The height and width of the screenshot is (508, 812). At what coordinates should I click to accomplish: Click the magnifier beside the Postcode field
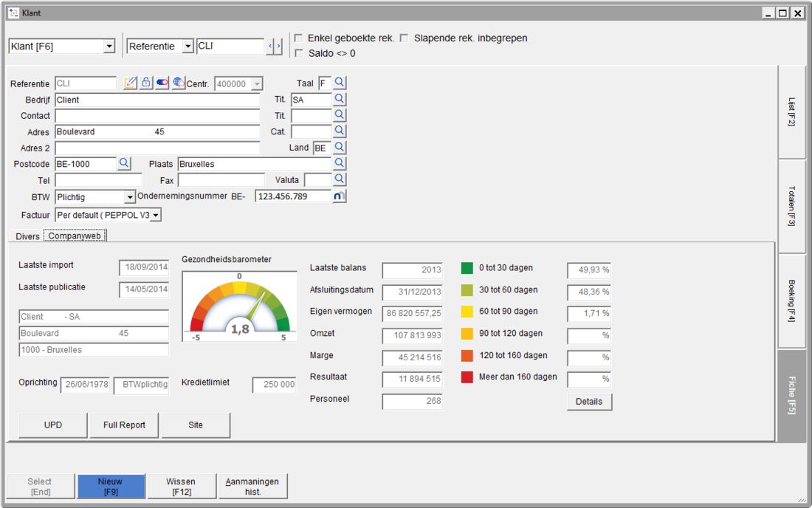pos(124,163)
